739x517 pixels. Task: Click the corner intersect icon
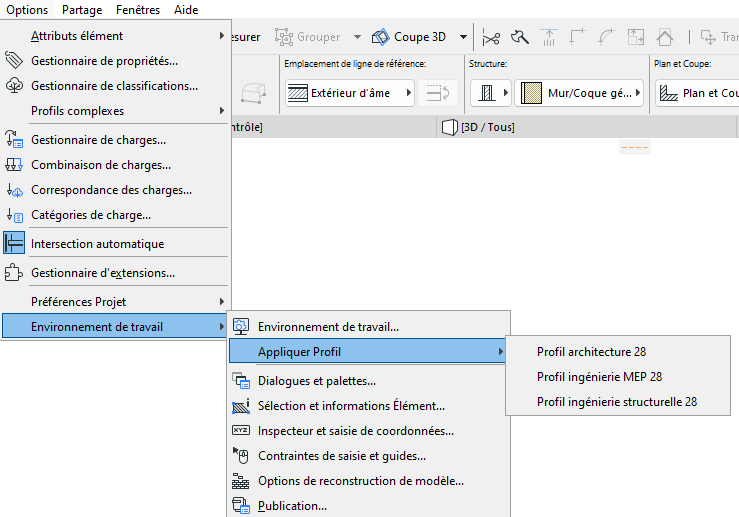pos(577,37)
